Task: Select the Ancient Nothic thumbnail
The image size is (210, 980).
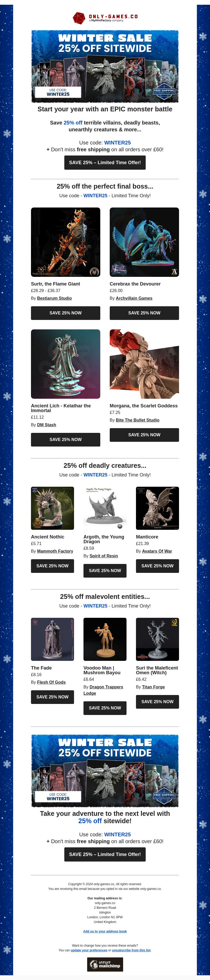Action: click(x=52, y=508)
